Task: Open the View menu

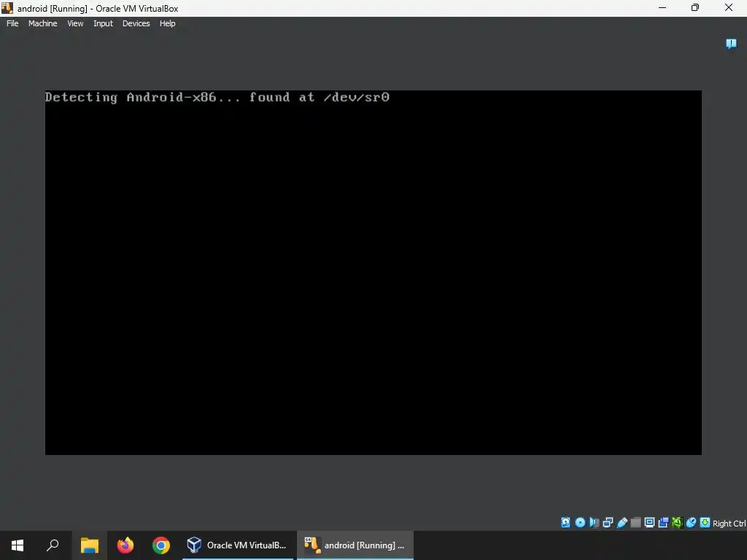Action: (x=75, y=23)
